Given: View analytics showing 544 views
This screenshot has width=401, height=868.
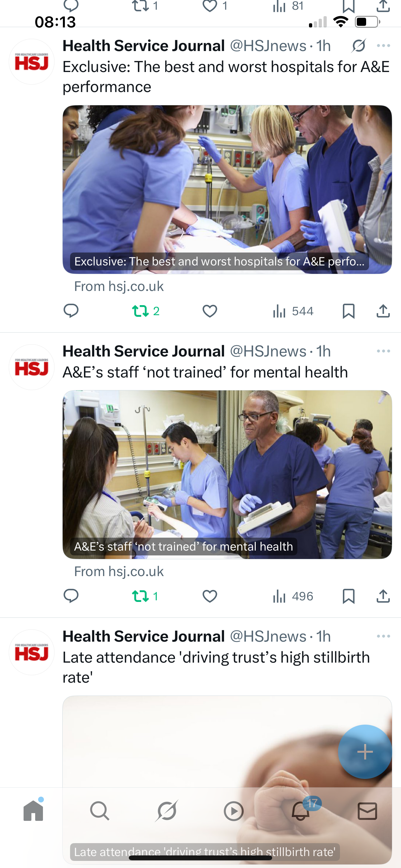Looking at the screenshot, I should 293,311.
